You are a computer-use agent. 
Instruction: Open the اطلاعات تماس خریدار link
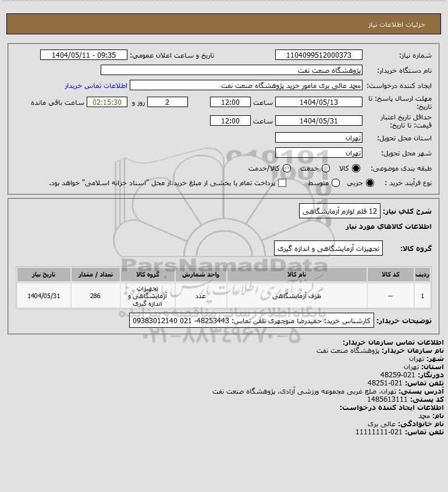pos(96,86)
